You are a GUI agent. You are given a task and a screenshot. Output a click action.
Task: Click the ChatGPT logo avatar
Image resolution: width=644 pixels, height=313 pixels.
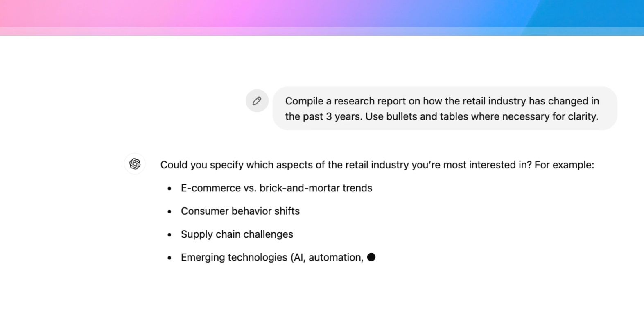coord(135,164)
